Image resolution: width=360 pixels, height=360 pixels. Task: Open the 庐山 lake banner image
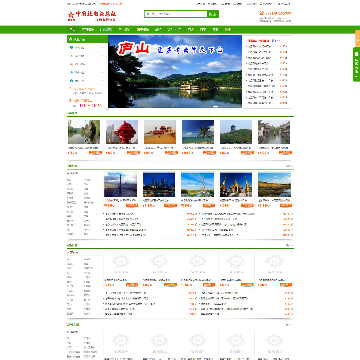[175, 71]
